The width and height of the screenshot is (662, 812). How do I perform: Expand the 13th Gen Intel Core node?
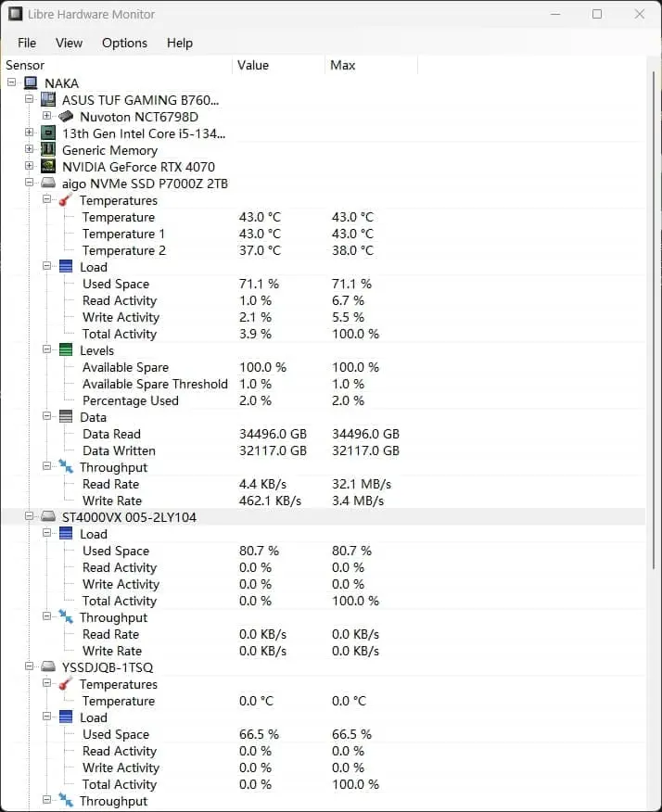tap(29, 133)
